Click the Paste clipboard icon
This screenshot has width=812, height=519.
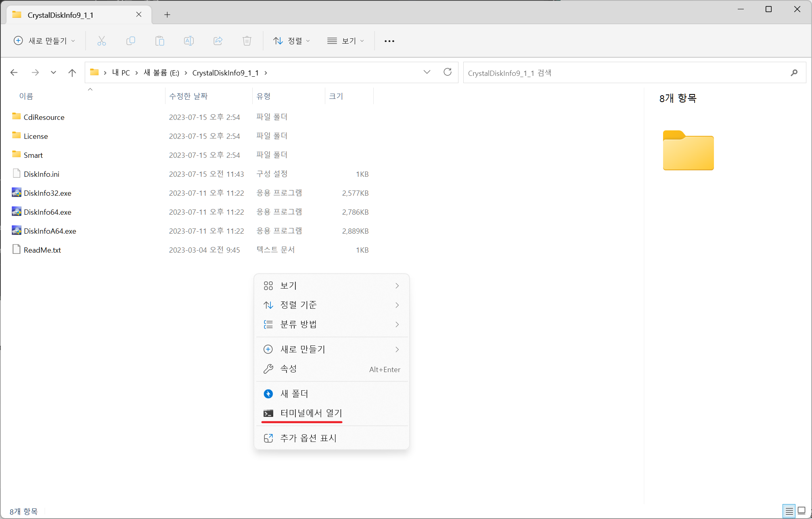tap(159, 41)
